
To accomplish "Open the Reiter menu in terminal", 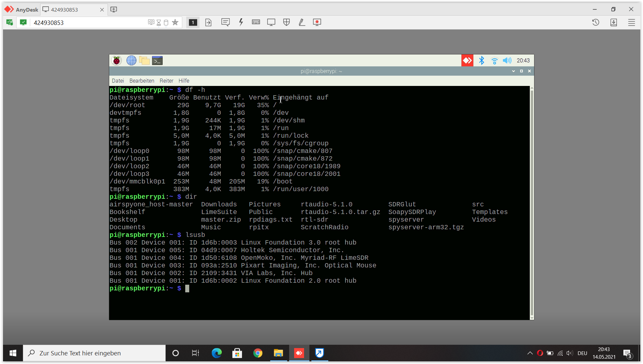I will click(x=166, y=81).
